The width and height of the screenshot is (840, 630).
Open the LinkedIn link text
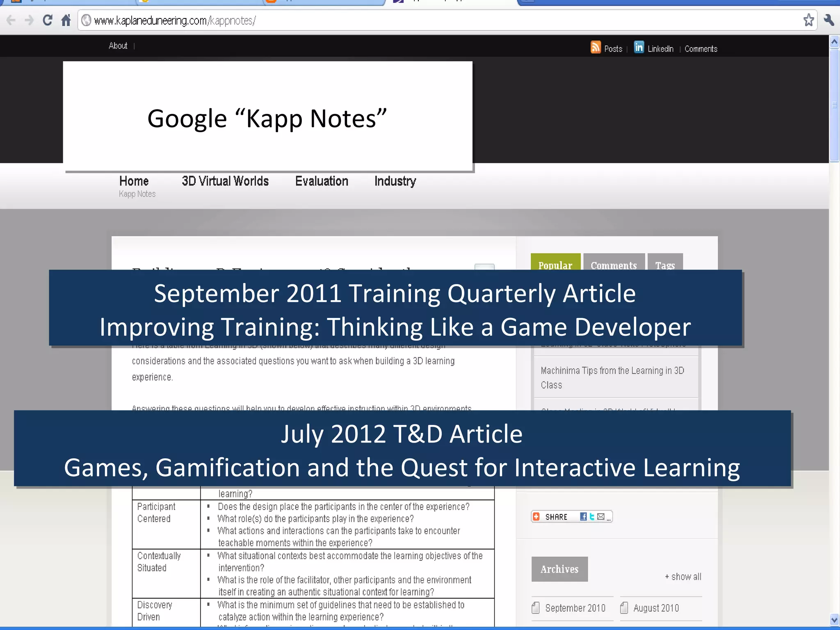click(x=660, y=49)
